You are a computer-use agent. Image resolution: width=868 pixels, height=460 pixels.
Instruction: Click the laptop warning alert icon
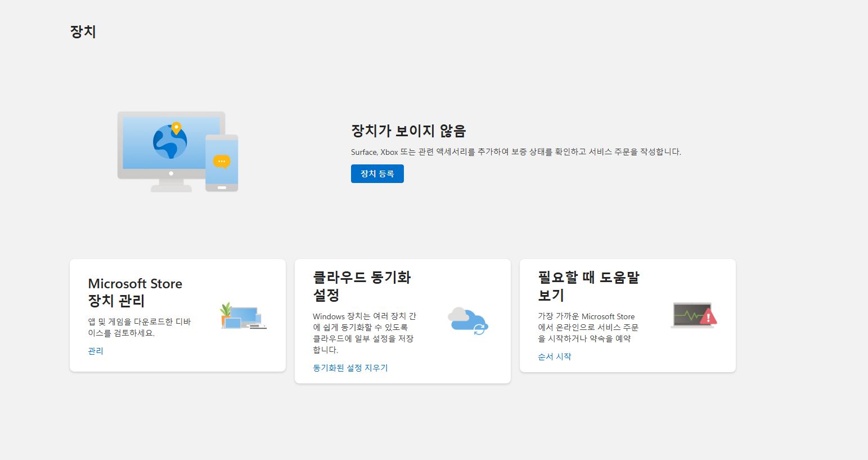[694, 315]
